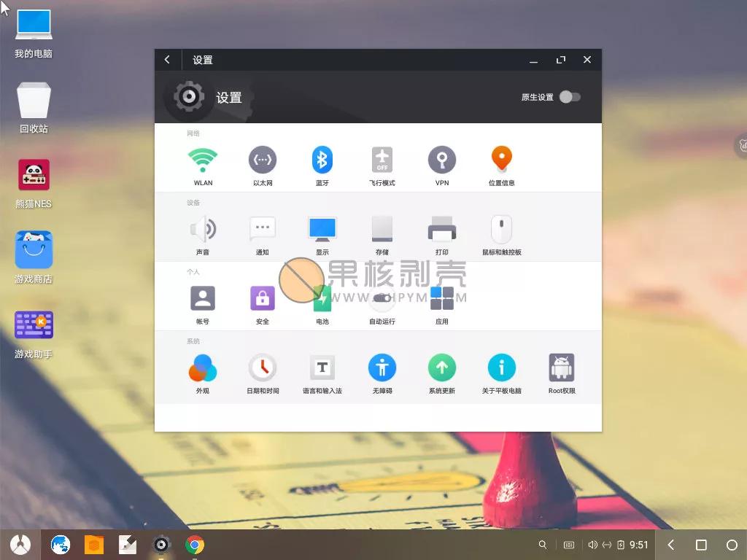Click the taskbar Back navigation button
This screenshot has height=560, width=747.
(x=671, y=545)
